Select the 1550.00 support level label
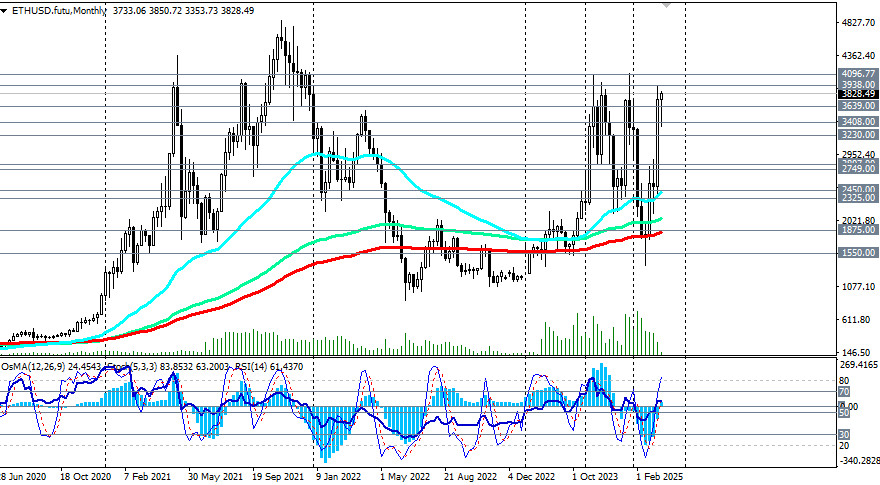Image resolution: width=880 pixels, height=485 pixels. tap(858, 253)
